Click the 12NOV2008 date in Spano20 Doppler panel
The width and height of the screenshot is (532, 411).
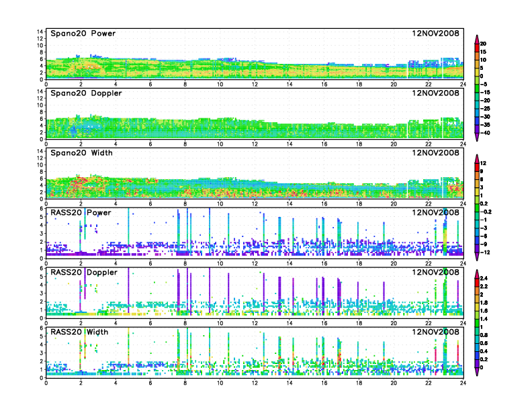pos(435,93)
